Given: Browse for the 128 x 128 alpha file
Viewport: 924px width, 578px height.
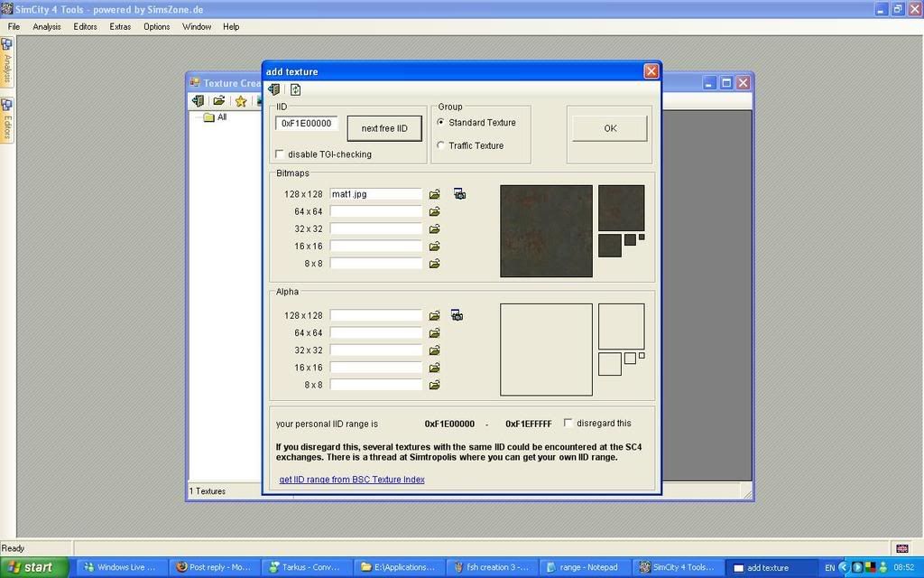Looking at the screenshot, I should click(x=434, y=315).
